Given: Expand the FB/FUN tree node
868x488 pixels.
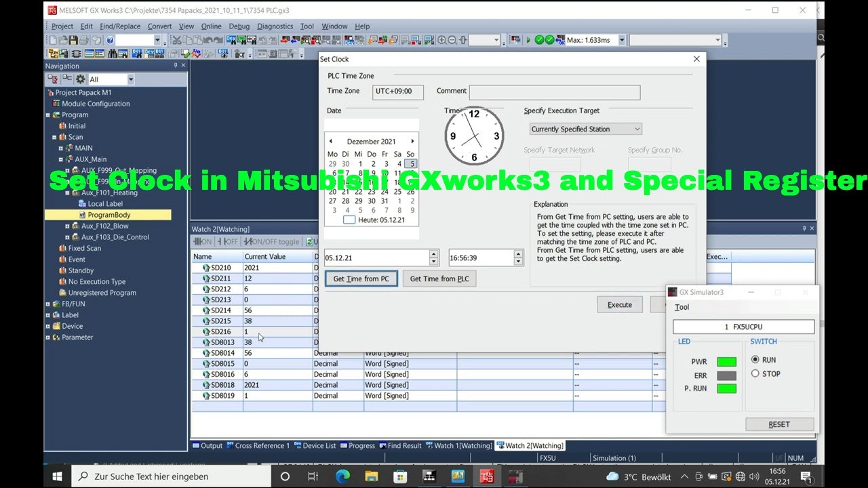Looking at the screenshot, I should (x=47, y=304).
